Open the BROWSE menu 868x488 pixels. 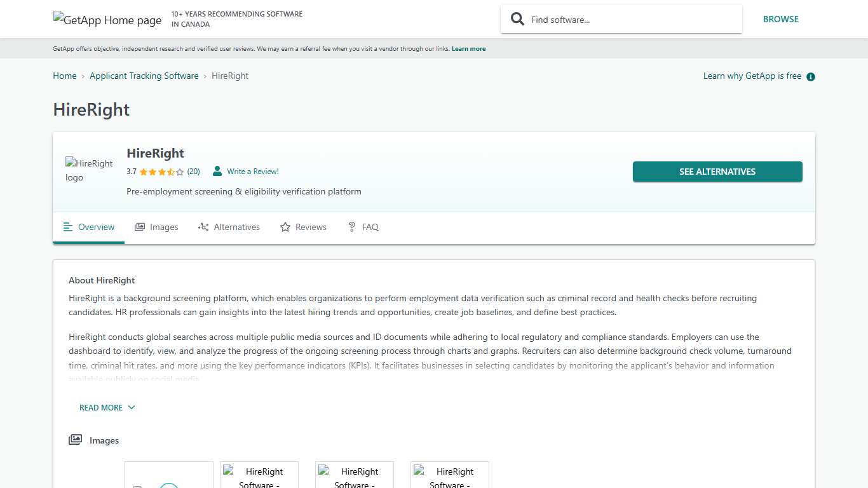click(781, 19)
